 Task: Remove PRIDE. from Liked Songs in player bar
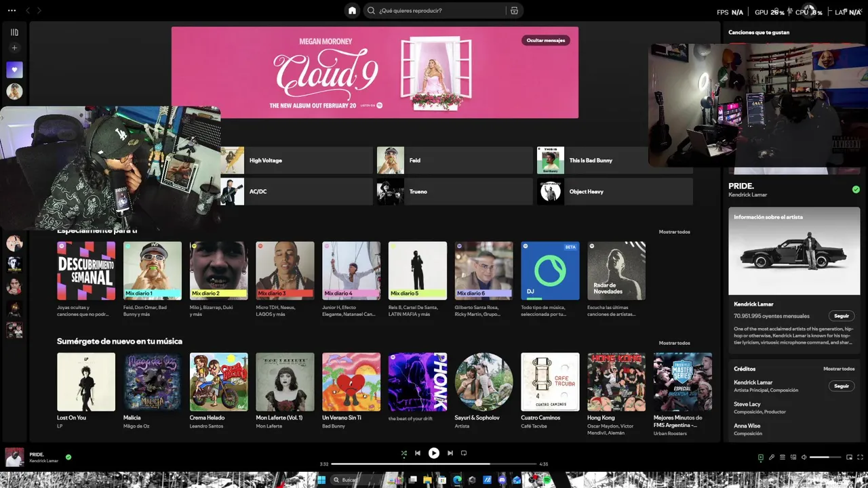click(x=68, y=457)
